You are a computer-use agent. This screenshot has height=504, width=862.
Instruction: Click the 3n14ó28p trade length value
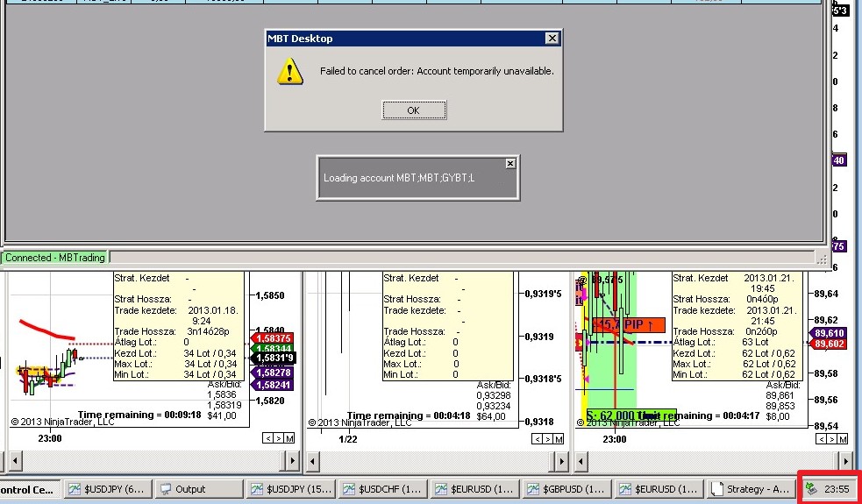208,332
